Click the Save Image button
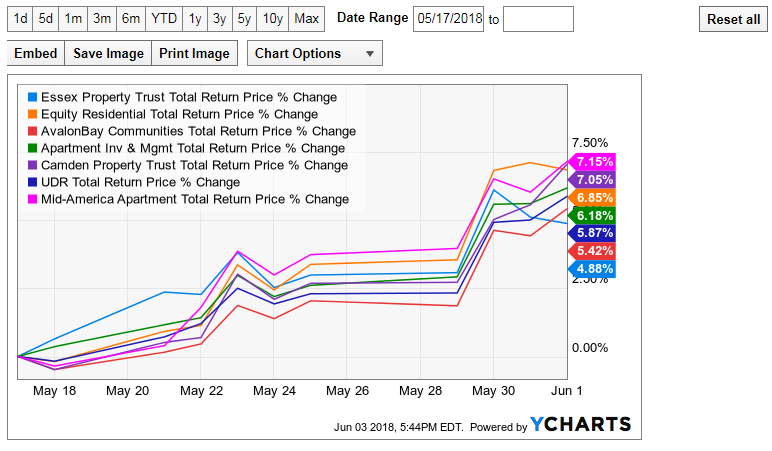The width and height of the screenshot is (772, 451). click(x=108, y=53)
